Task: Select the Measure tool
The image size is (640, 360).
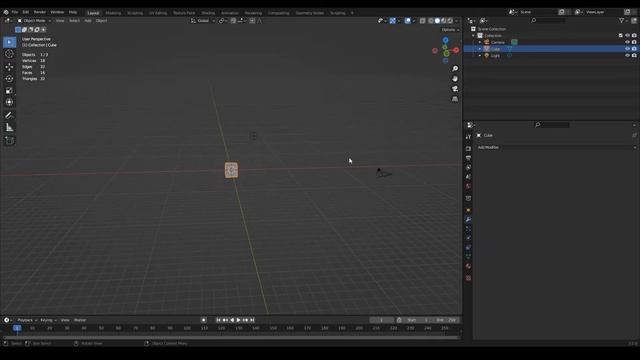Action: [9, 128]
